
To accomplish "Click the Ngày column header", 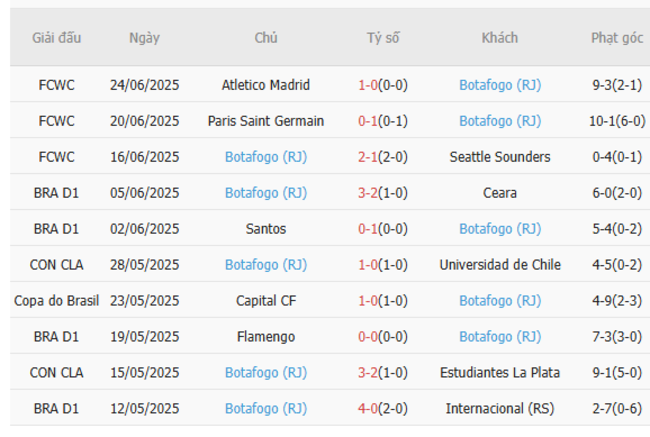I will click(x=144, y=38).
